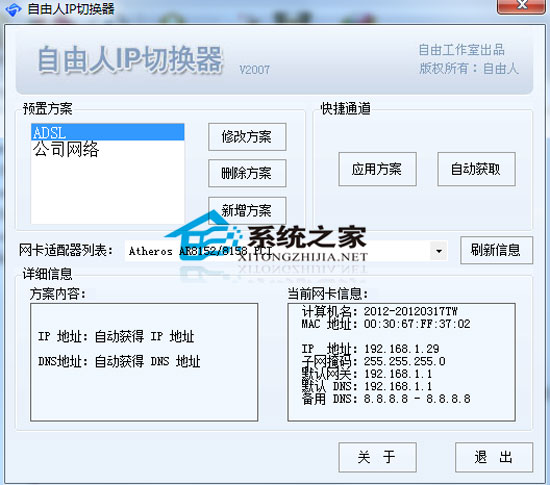Click the MAC 地址 00:30:67:FF:37:02 line
This screenshot has width=550, height=485.
pyautogui.click(x=386, y=324)
